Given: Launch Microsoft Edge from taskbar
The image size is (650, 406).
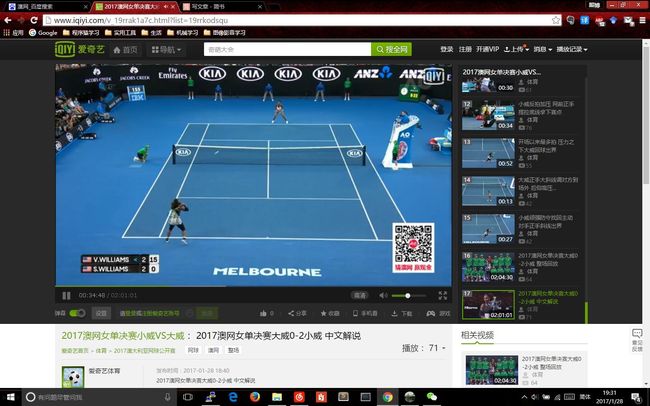Looking at the screenshot, I should [233, 397].
